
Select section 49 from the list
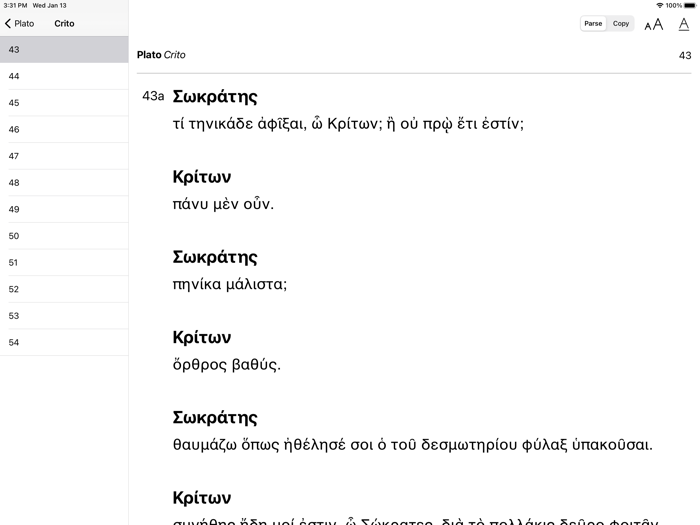(64, 209)
